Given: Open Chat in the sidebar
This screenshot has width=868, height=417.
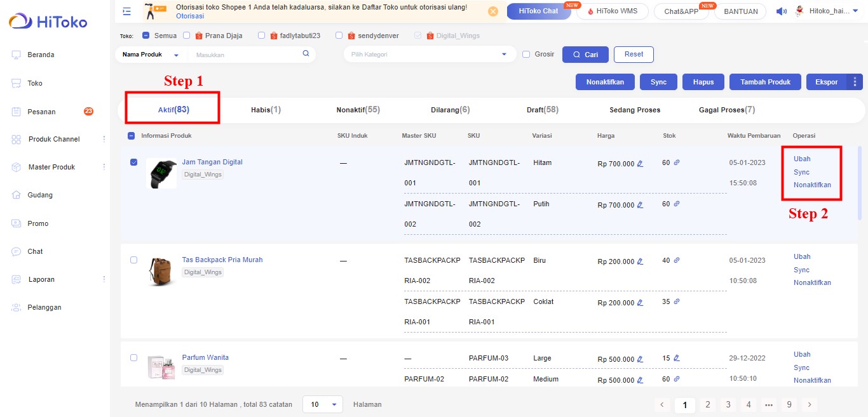Looking at the screenshot, I should click(x=35, y=251).
